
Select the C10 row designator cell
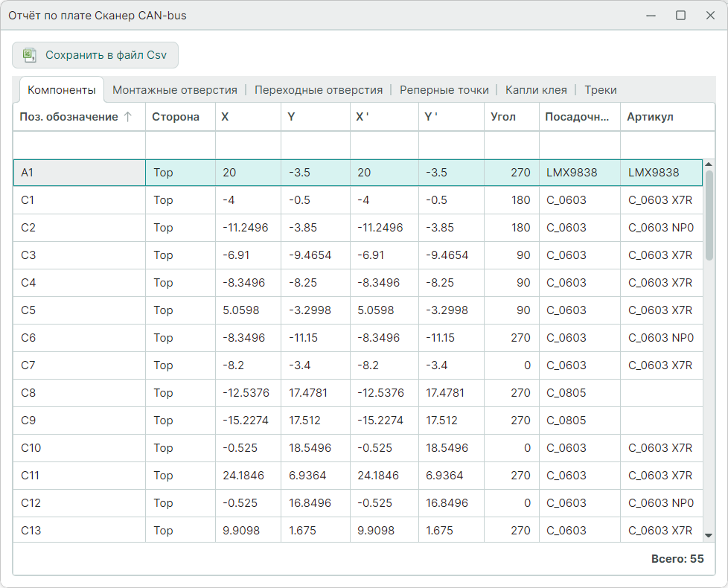(x=79, y=448)
